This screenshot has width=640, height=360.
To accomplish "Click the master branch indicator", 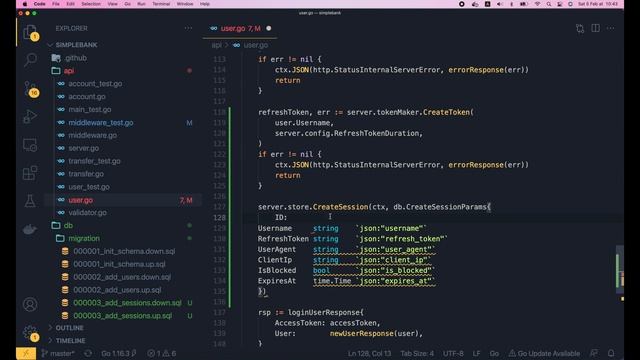I will (59, 353).
